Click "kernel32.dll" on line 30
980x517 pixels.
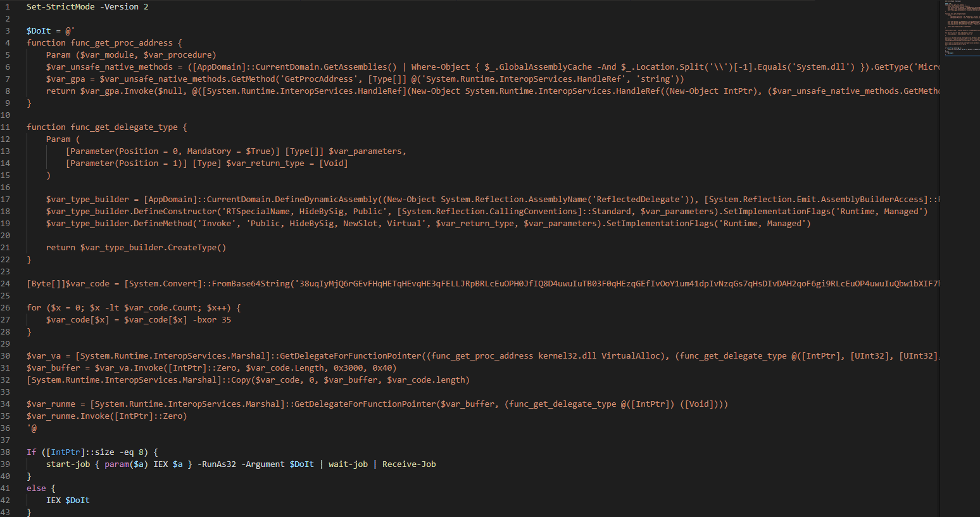567,356
